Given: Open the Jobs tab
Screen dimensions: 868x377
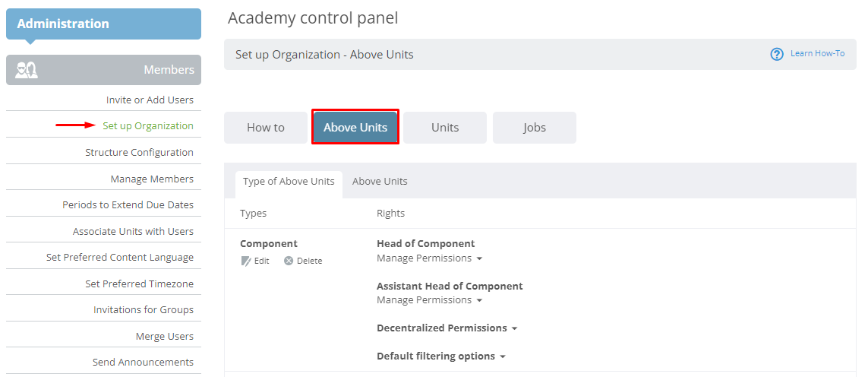Looking at the screenshot, I should click(x=534, y=128).
